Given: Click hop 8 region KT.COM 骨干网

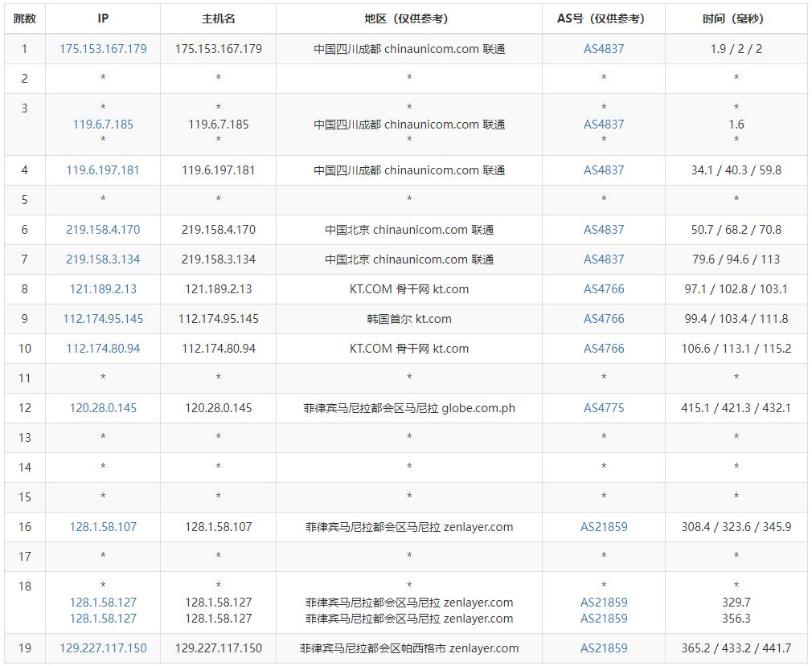Looking at the screenshot, I should click(409, 289).
